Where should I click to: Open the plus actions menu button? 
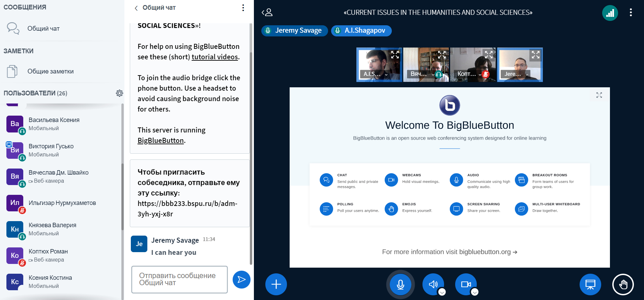[x=276, y=284]
